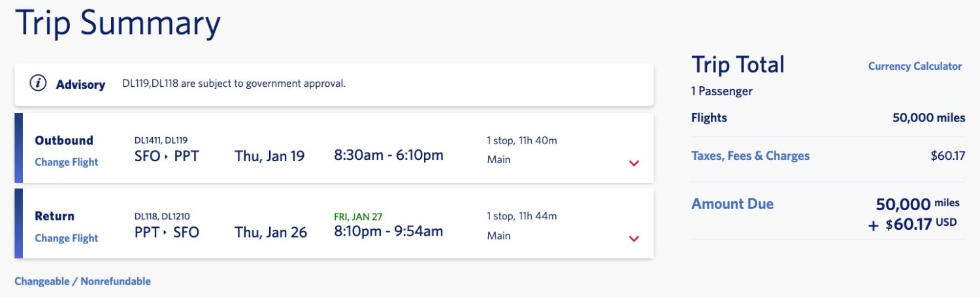
Task: Expand the Outbound flight details chevron
Action: [634, 163]
